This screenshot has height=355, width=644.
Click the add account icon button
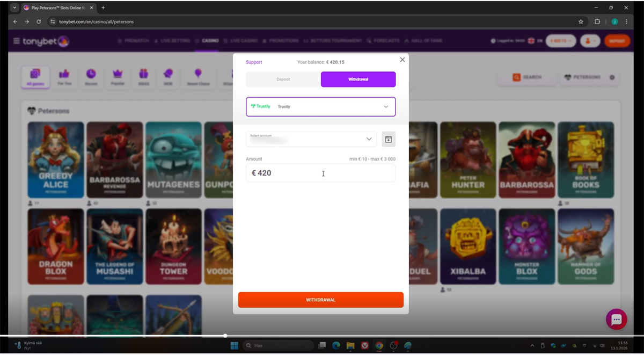[389, 139]
